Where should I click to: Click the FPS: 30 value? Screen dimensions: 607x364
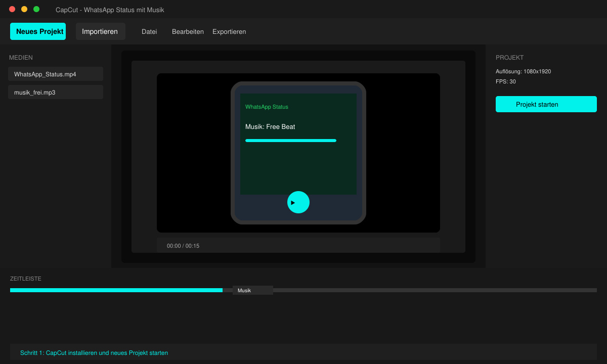pyautogui.click(x=506, y=81)
